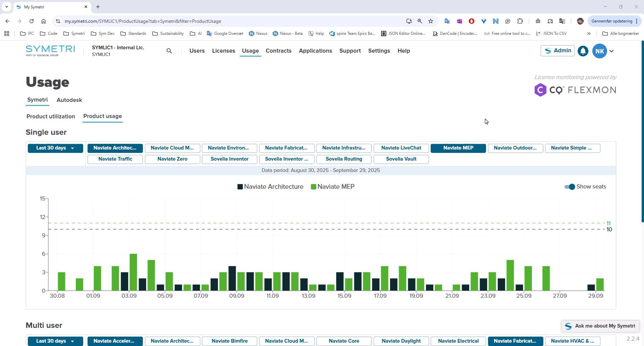The height and width of the screenshot is (346, 644).
Task: Select the Product usage tab
Action: click(x=102, y=116)
